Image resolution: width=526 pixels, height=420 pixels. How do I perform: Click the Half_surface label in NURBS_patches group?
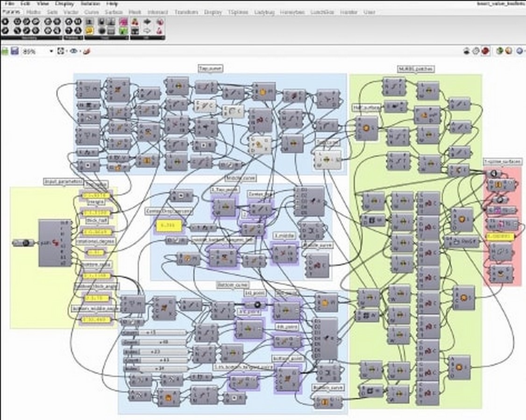click(x=367, y=108)
